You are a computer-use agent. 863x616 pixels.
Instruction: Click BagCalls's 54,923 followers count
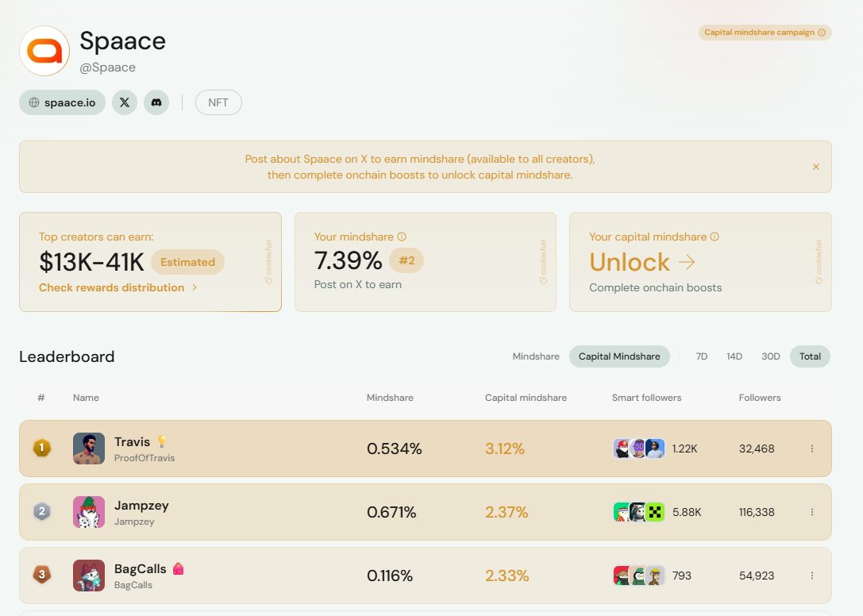[x=757, y=576]
